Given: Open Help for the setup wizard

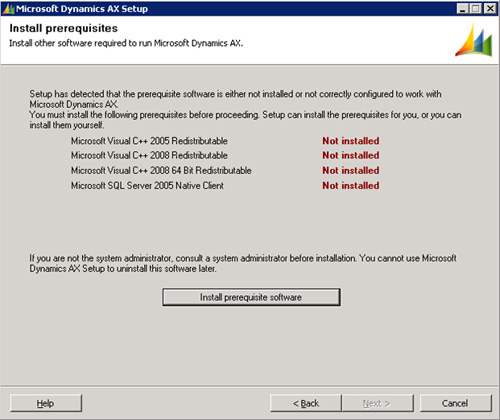Looking at the screenshot, I should point(46,403).
